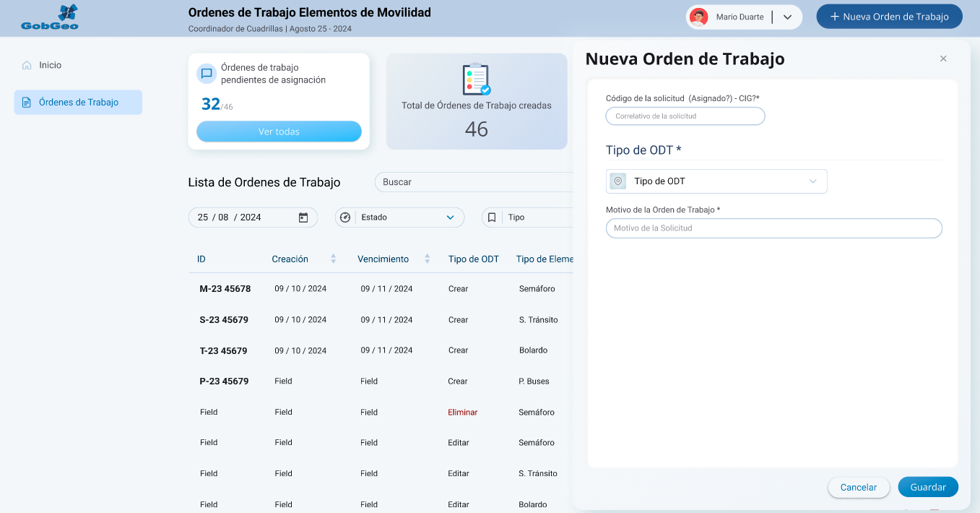This screenshot has height=513, width=980.
Task: Expand the user menu chevron
Action: [x=787, y=17]
